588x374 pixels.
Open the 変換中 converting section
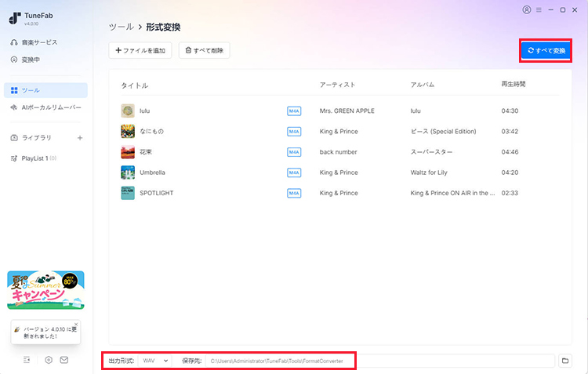[x=26, y=60]
